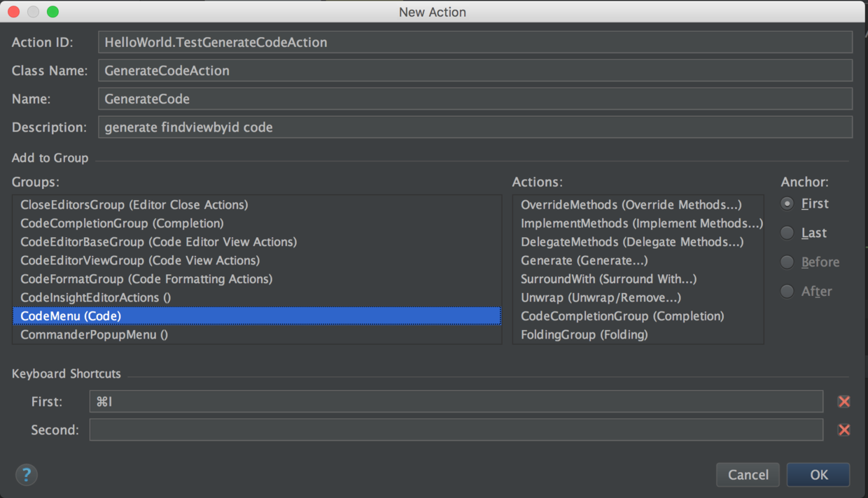This screenshot has width=868, height=498.
Task: Clear the Second keyboard shortcut with red X
Action: pos(843,430)
